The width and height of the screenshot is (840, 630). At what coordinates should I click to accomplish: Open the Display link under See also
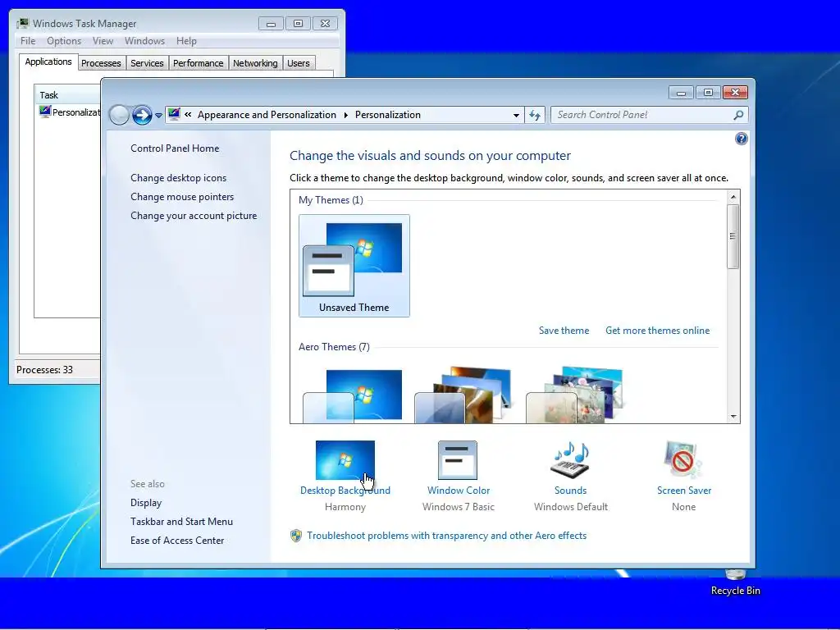pyautogui.click(x=146, y=503)
